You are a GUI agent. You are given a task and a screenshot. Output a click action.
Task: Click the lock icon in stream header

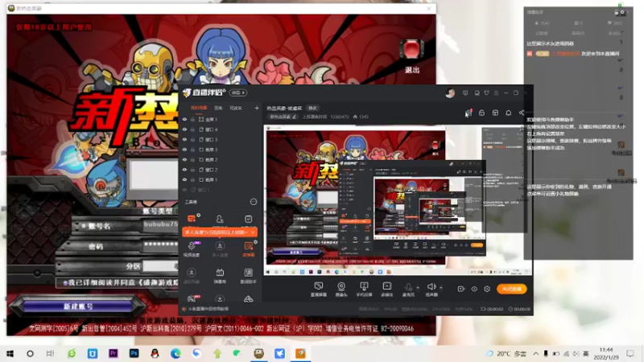[x=481, y=113]
